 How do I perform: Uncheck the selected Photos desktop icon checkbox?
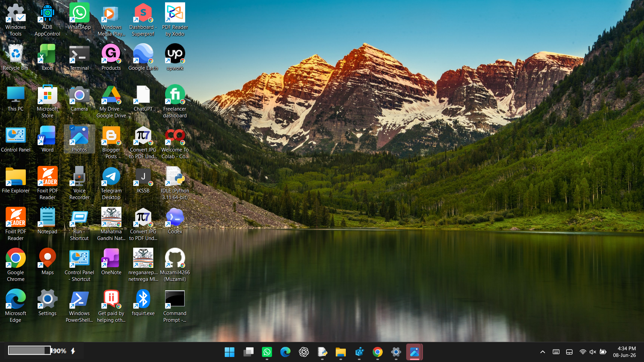[72, 128]
